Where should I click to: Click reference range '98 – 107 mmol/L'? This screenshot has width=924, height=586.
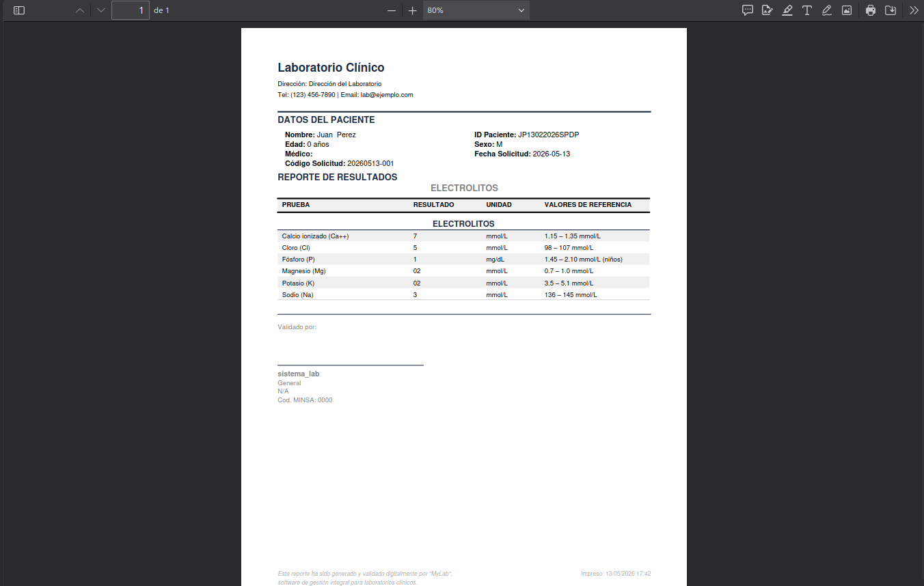click(x=569, y=248)
